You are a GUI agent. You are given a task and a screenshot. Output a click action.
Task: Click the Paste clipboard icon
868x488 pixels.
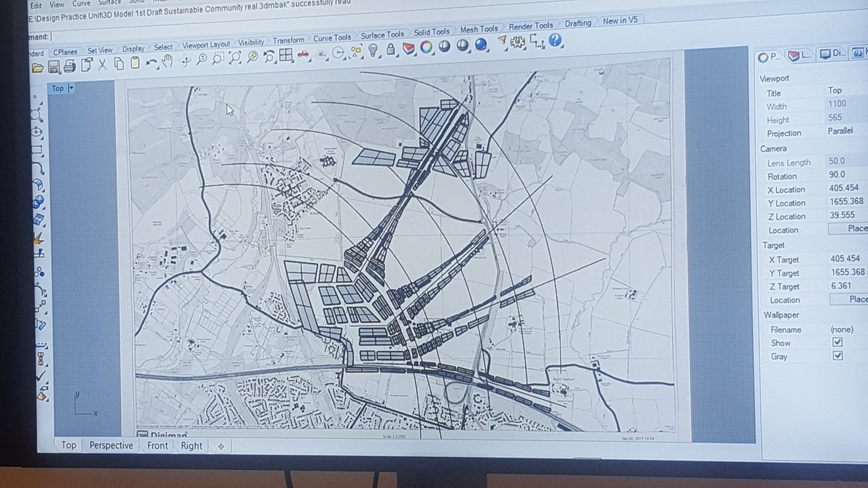tap(135, 64)
